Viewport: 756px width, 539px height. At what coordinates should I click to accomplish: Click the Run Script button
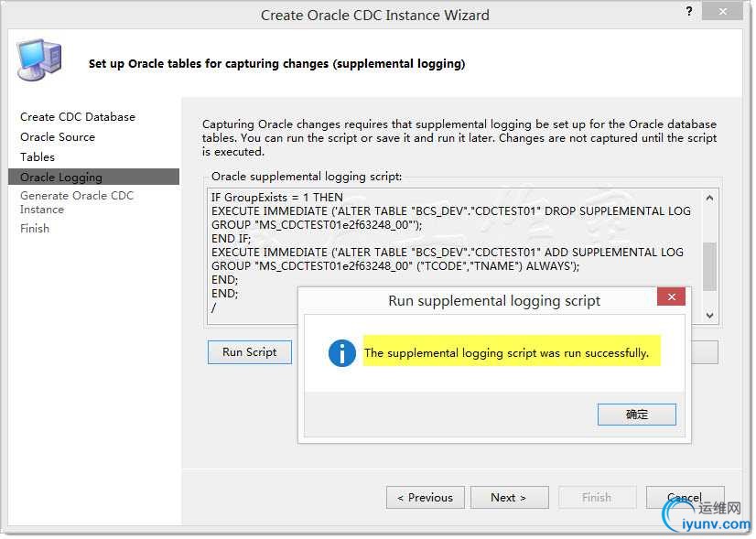coord(249,352)
